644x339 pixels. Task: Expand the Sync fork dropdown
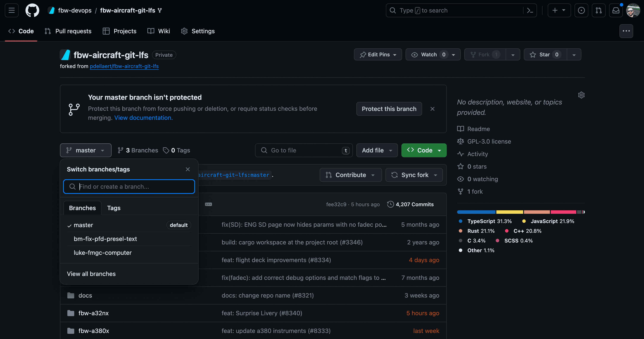click(x=414, y=175)
